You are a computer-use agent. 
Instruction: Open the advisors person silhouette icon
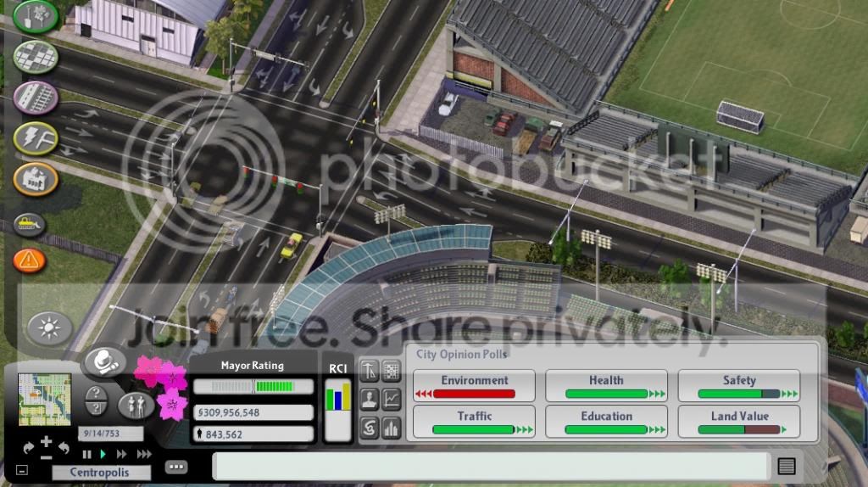(x=370, y=399)
